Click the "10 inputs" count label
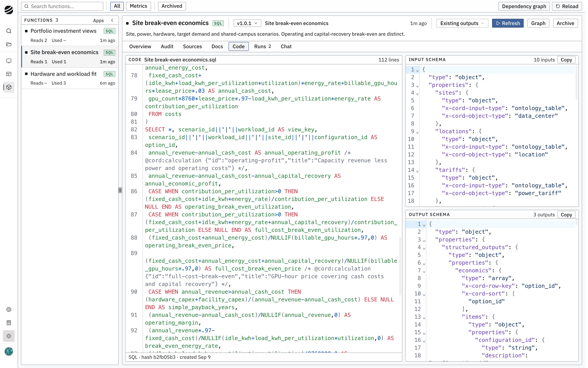Image resolution: width=588 pixels, height=368 pixels. (544, 60)
